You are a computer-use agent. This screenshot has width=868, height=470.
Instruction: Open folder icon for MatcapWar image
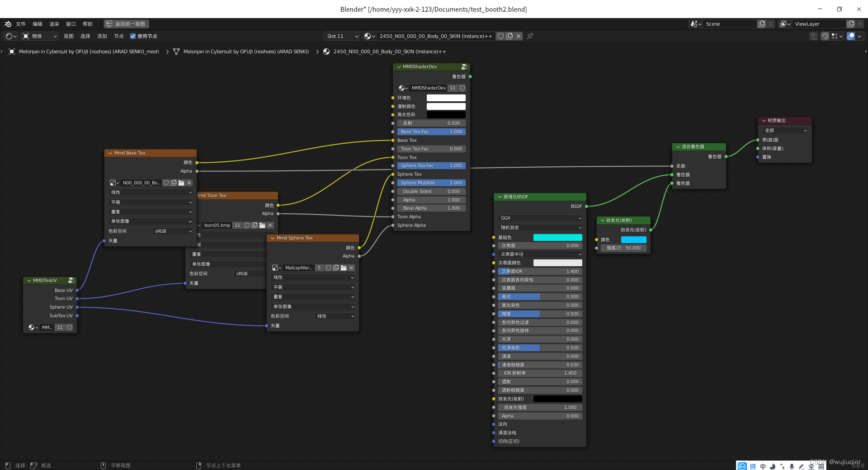(344, 268)
